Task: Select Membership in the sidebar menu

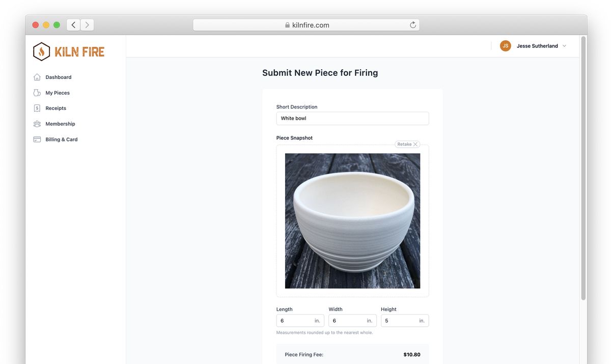Action: pos(60,123)
